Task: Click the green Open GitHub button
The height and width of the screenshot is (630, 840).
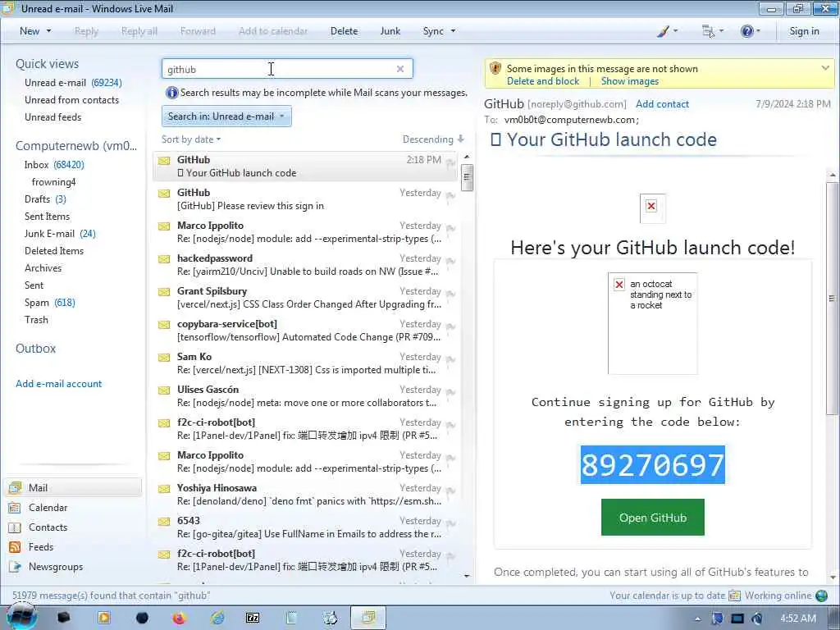Action: point(652,518)
